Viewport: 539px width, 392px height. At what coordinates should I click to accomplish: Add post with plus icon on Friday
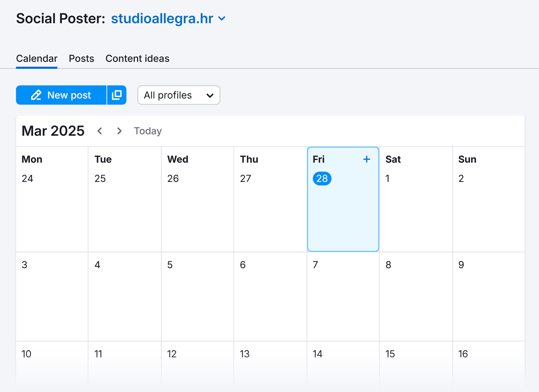pos(366,159)
